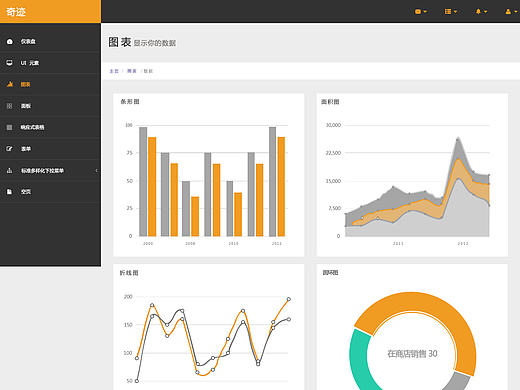Click the 圆环图 donut chart title
520x390 pixels.
point(330,273)
